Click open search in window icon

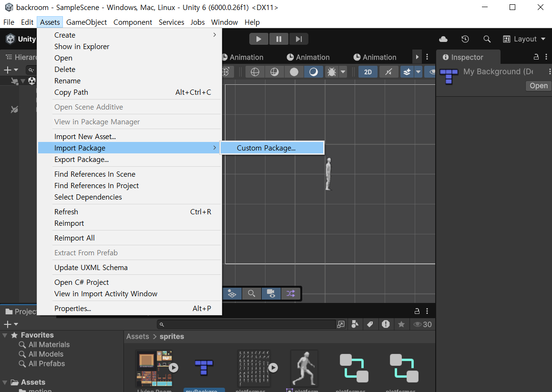click(x=341, y=324)
